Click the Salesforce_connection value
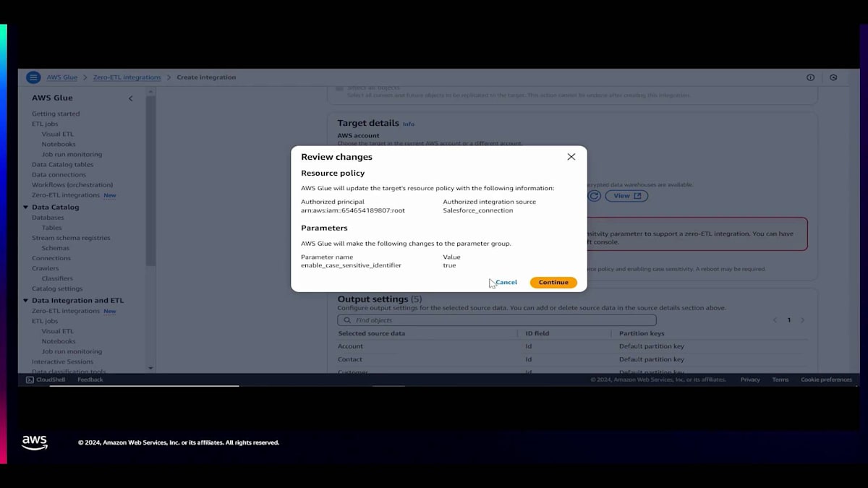Screen dimensions: 868x488 click(x=478, y=210)
